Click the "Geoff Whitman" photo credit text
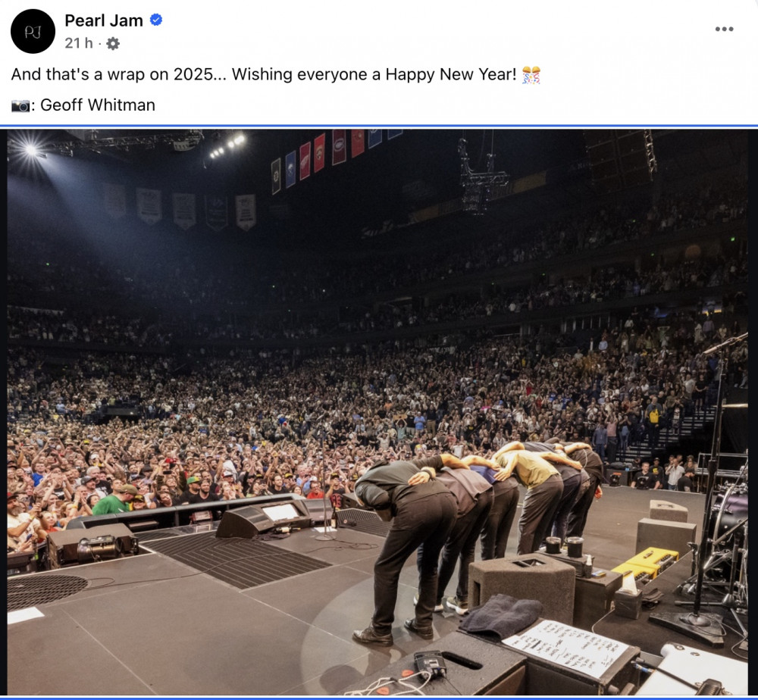The height and width of the screenshot is (700, 758). (98, 105)
